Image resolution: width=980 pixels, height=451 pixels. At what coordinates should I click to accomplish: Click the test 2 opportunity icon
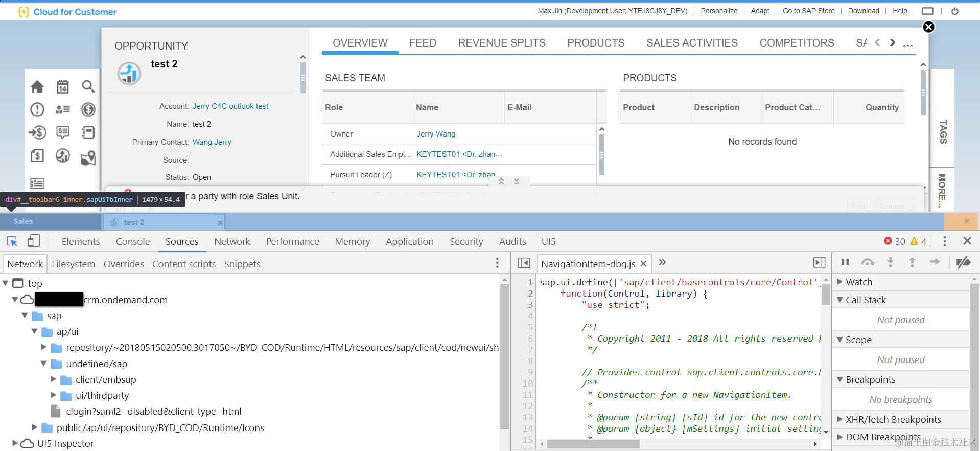(129, 74)
